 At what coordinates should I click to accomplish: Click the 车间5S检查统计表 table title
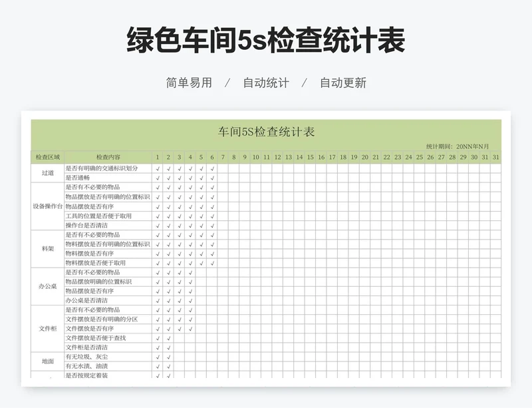coord(266,132)
